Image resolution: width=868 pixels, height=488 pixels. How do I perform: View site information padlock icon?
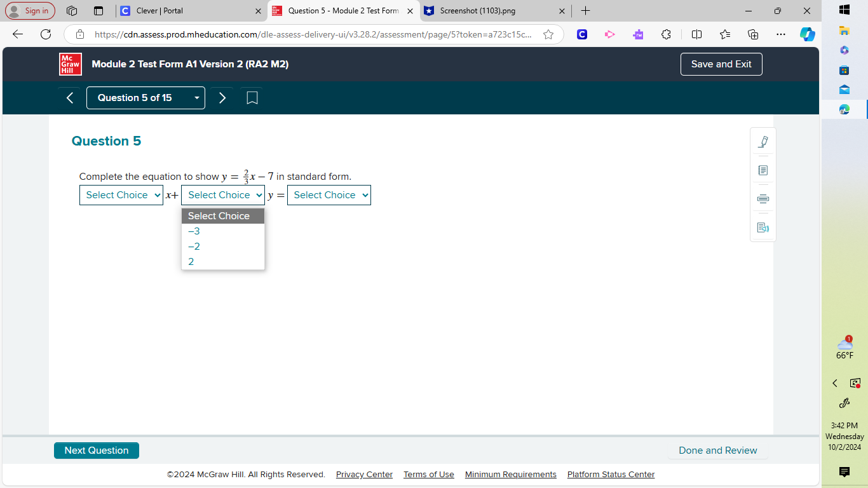80,34
